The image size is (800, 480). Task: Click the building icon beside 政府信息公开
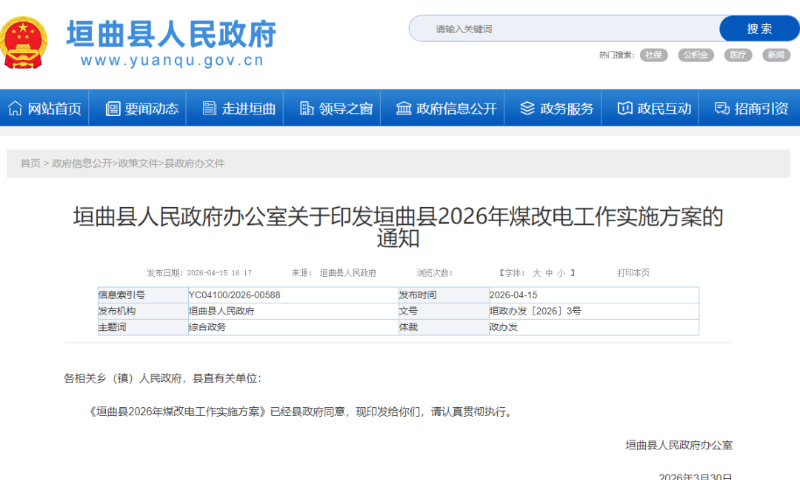[x=403, y=108]
